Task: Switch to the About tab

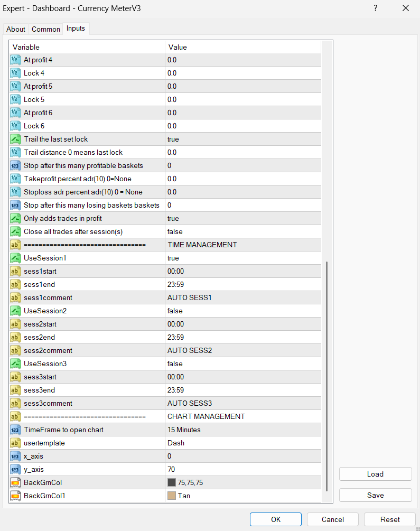Action: [15, 29]
